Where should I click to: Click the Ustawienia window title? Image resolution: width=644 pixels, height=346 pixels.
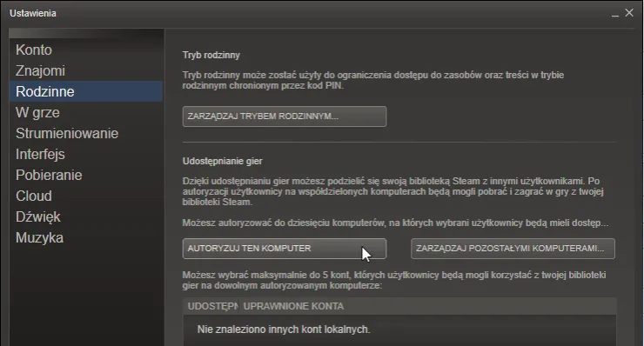click(x=33, y=13)
